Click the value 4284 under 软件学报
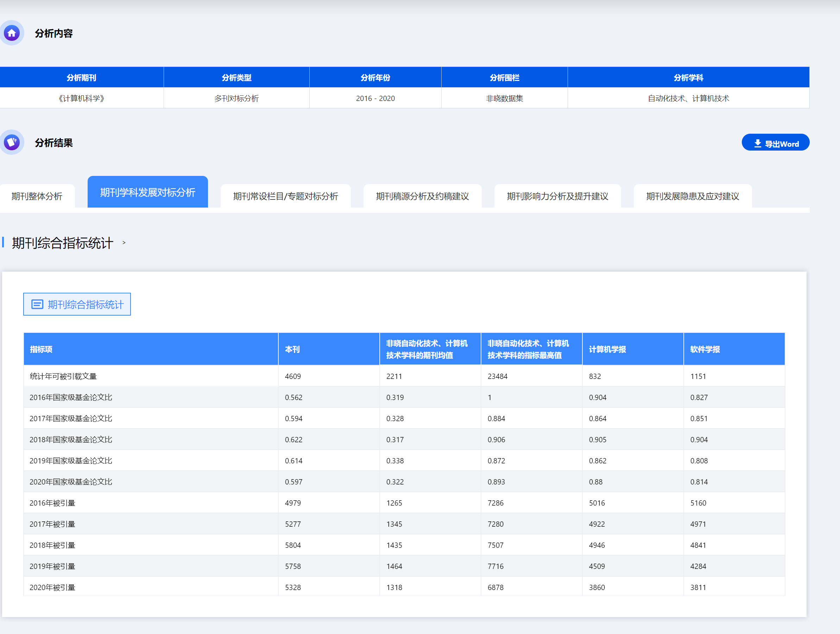Image resolution: width=840 pixels, height=634 pixels. pos(698,566)
